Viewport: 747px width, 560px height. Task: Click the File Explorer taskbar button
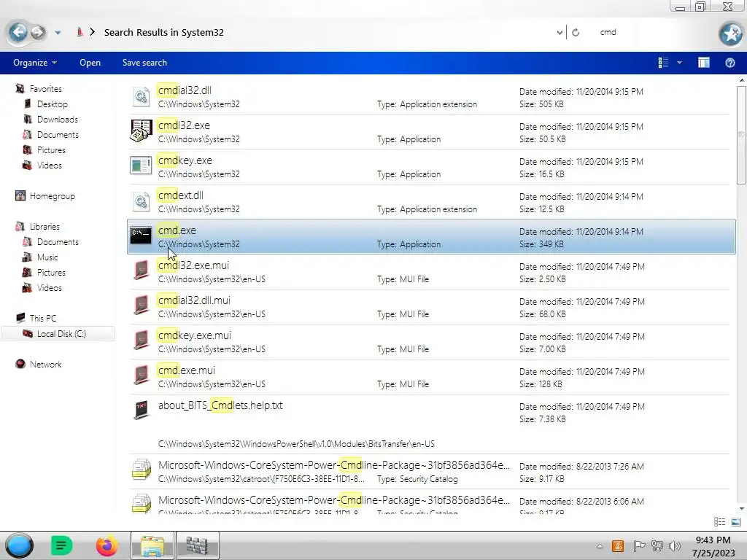[152, 545]
